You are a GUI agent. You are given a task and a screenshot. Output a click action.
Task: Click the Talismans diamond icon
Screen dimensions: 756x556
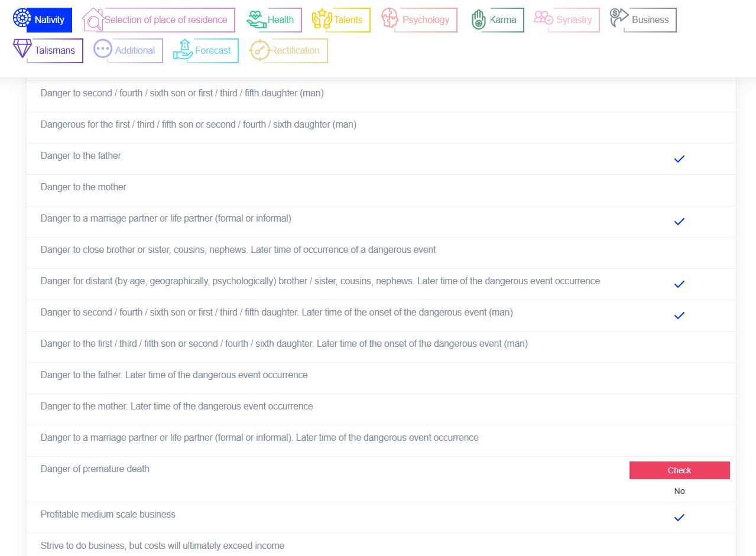pyautogui.click(x=22, y=49)
